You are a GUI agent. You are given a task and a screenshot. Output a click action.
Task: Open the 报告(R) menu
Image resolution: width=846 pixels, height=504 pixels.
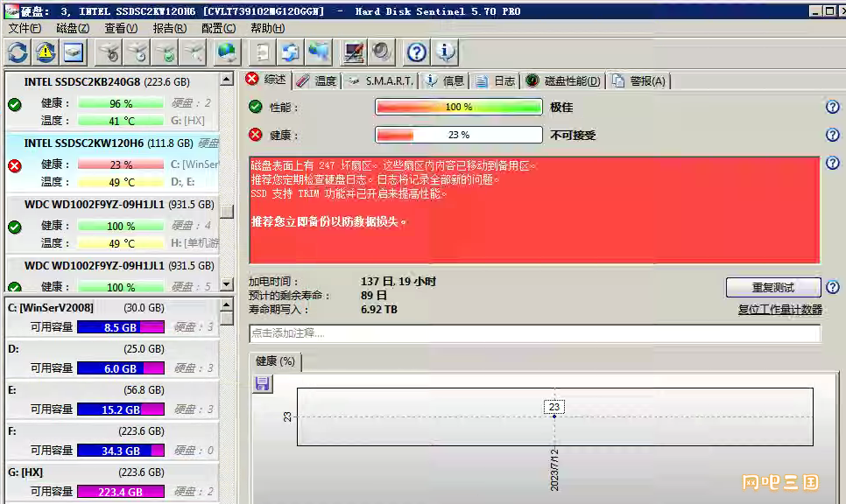pyautogui.click(x=169, y=28)
